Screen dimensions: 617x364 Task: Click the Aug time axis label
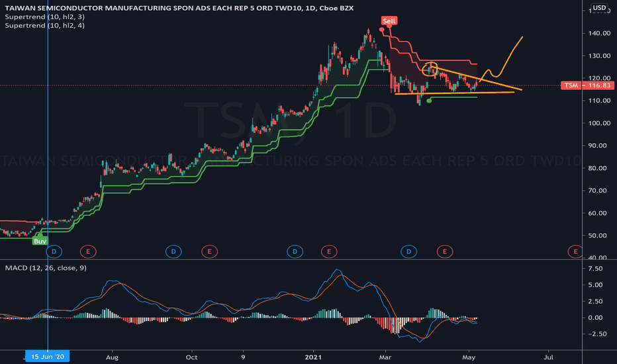[x=112, y=357]
